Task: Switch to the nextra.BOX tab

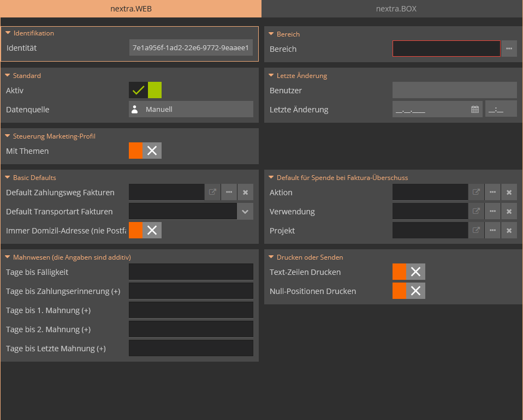Action: [392, 9]
